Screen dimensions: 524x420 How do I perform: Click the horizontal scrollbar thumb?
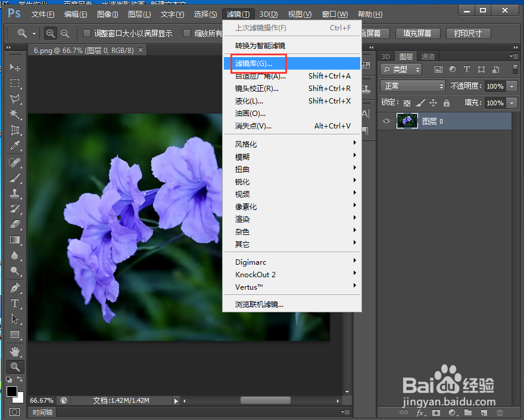tap(266, 400)
